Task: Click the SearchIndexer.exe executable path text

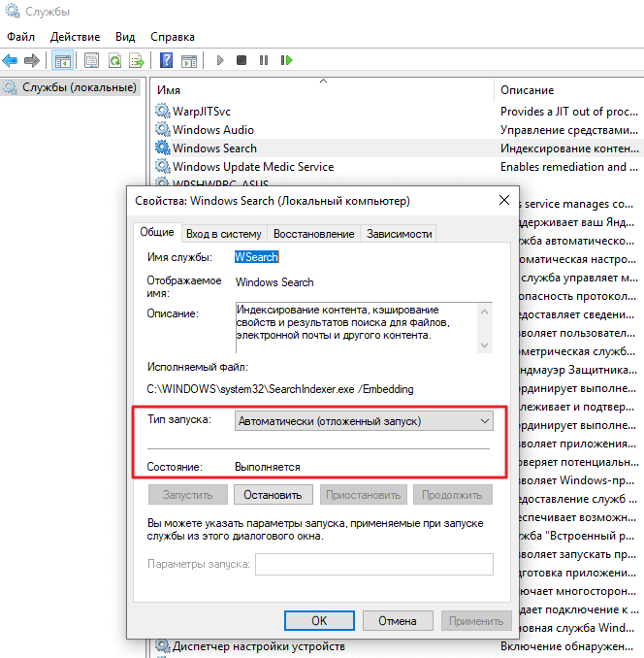Action: click(x=280, y=389)
